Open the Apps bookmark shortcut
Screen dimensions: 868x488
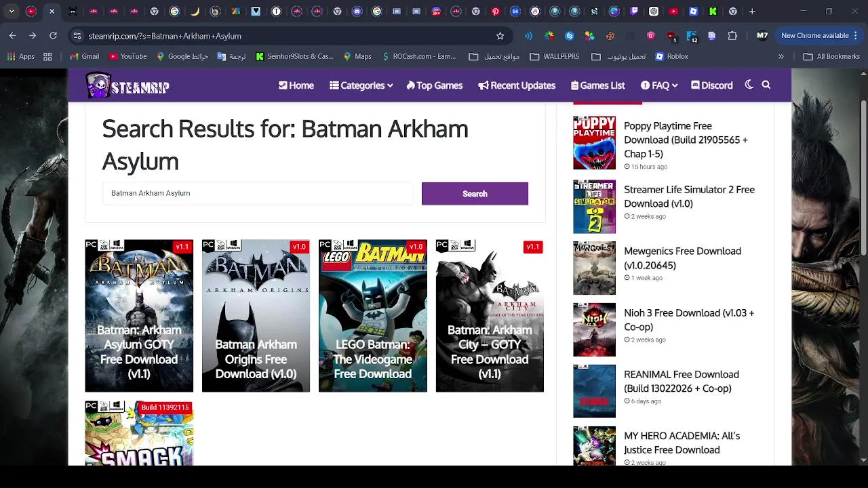tap(21, 56)
